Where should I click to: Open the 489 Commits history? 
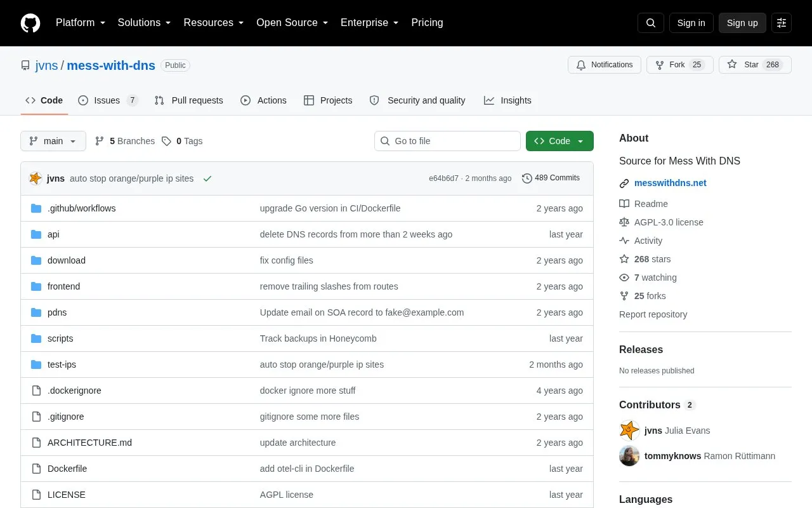pos(551,178)
